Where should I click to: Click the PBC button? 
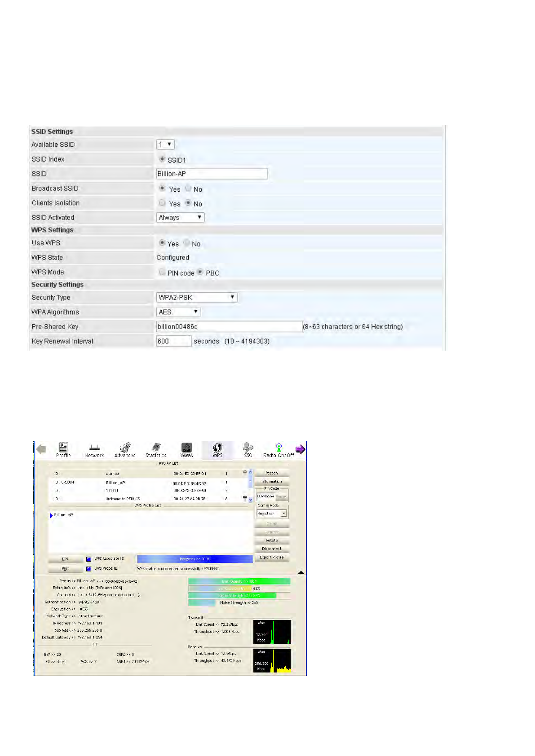pos(66,569)
